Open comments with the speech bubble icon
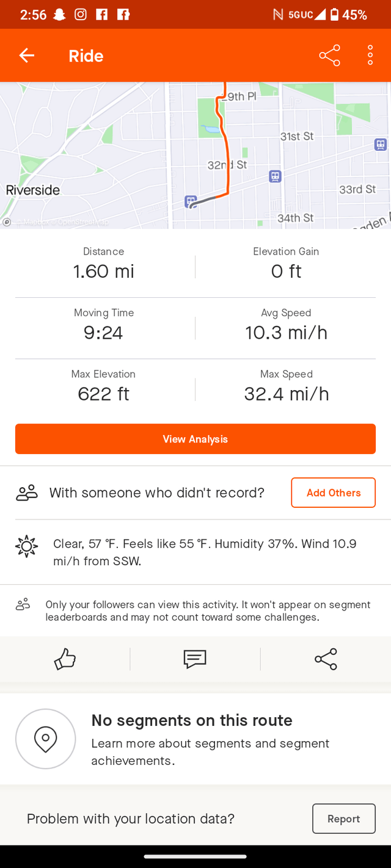Screen dimensions: 391x868 195,659
